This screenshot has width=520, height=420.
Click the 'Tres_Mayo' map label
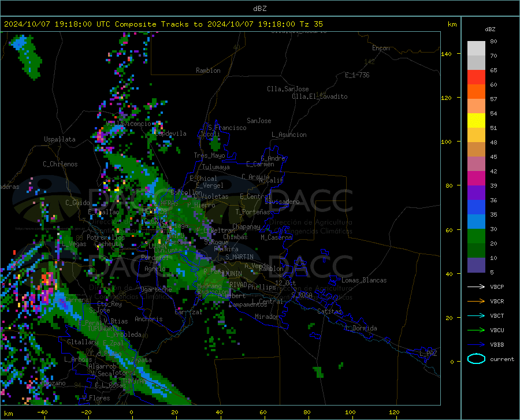pyautogui.click(x=209, y=155)
